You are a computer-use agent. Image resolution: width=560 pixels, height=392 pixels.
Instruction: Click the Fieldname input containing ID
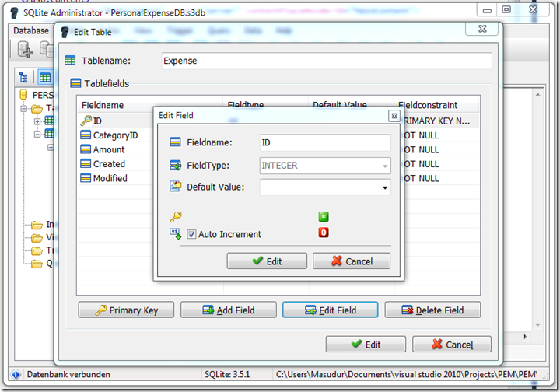(x=325, y=142)
